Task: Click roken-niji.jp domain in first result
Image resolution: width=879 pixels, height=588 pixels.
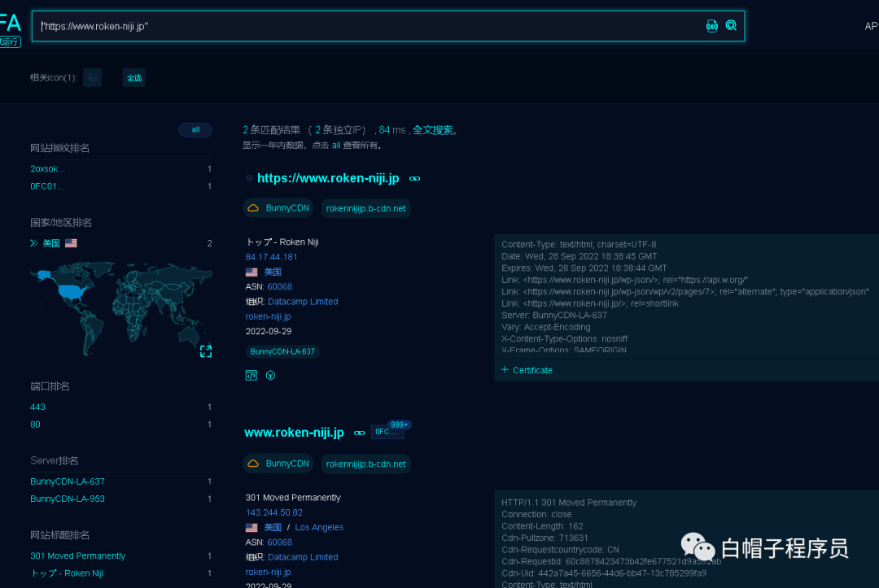Action: click(268, 316)
